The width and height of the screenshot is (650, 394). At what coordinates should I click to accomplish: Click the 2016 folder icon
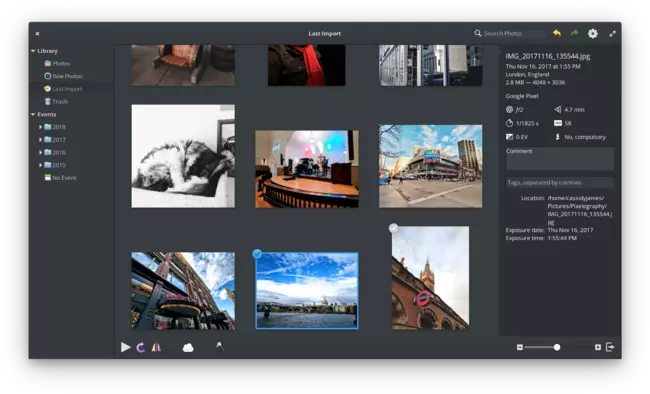48,152
